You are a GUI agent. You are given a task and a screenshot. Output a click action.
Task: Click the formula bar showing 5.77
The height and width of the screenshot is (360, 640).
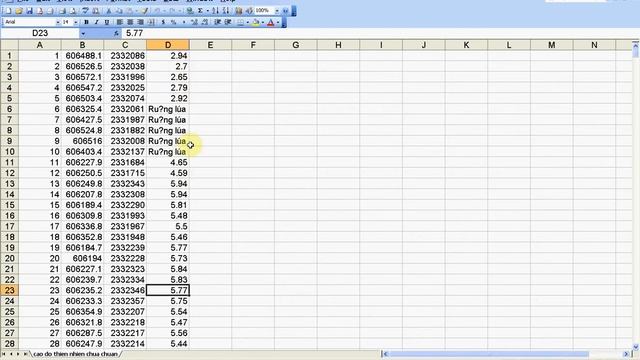click(x=380, y=33)
